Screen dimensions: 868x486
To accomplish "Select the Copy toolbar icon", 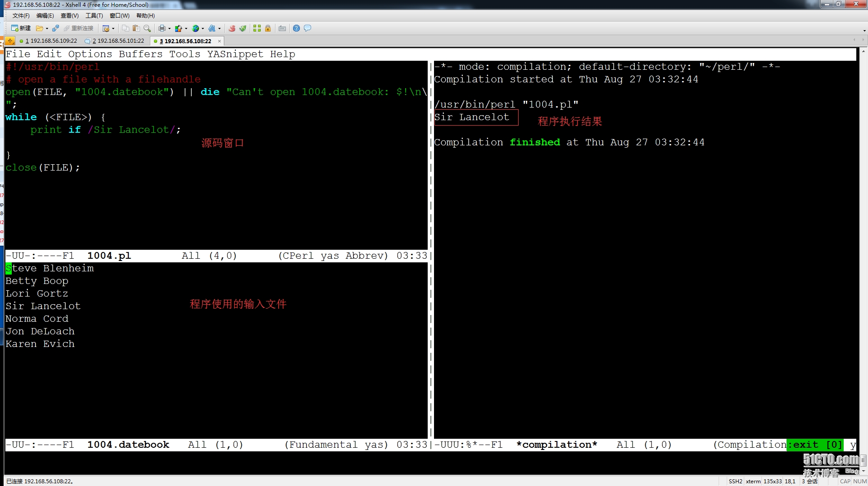I will coord(126,28).
